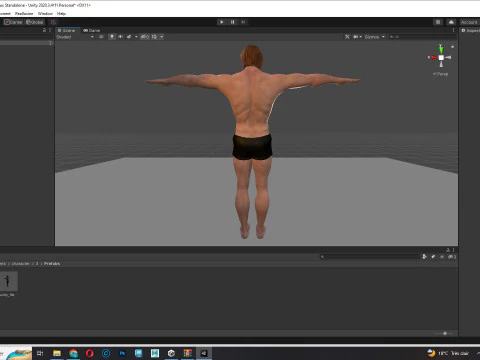The height and width of the screenshot is (360, 480).
Task: Toggle the Global handle rotation button
Action: 35,22
